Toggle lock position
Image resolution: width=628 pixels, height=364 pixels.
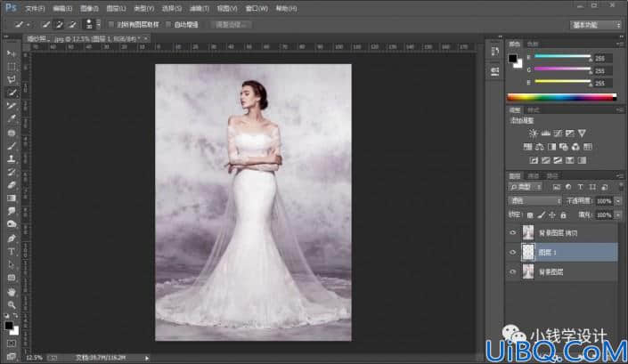(x=552, y=215)
